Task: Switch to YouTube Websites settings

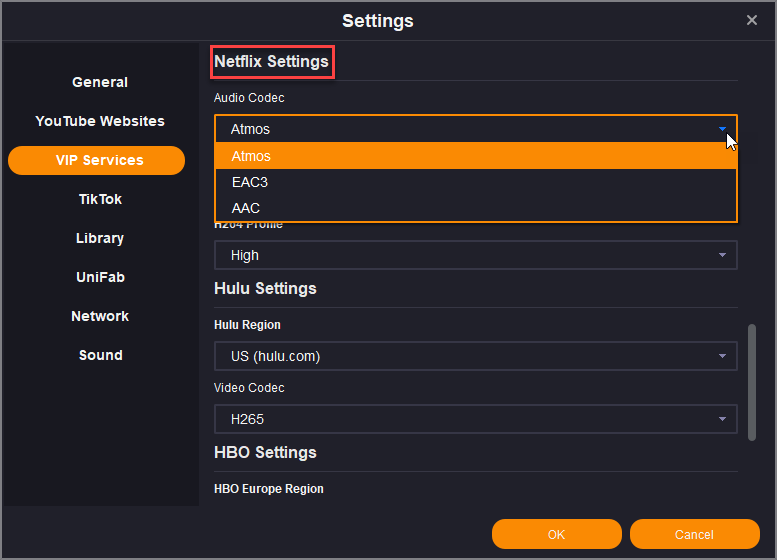Action: tap(100, 121)
